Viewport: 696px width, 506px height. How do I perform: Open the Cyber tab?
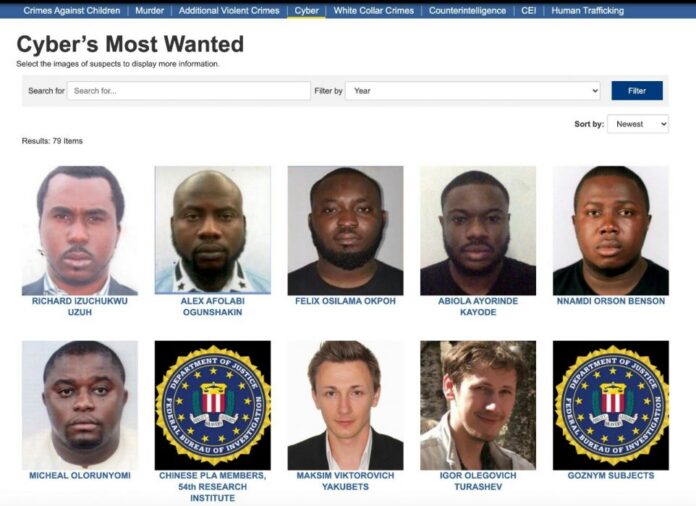coord(306,11)
